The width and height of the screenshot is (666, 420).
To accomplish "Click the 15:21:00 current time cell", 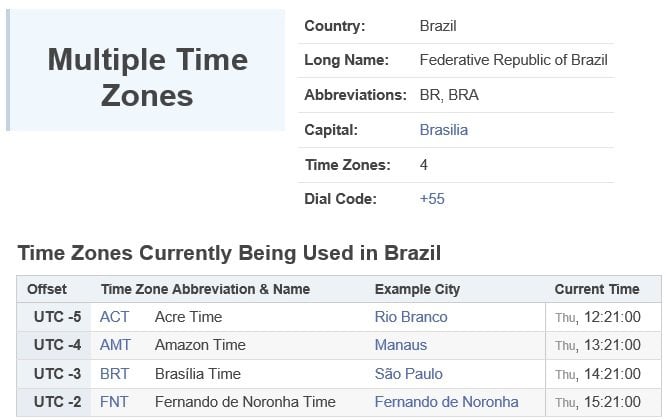I will pyautogui.click(x=603, y=402).
